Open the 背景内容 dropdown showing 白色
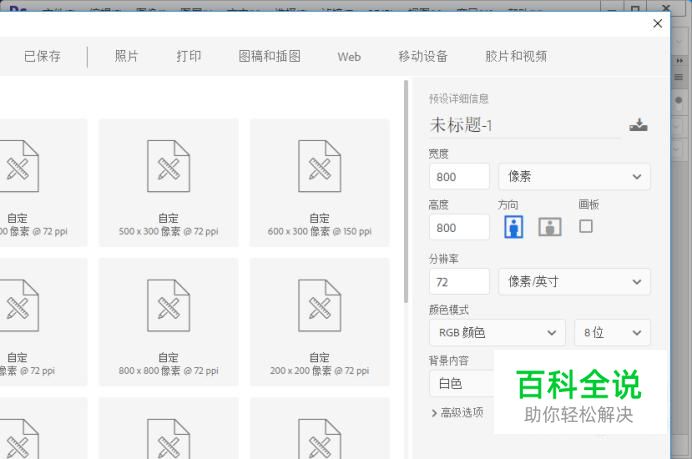The height and width of the screenshot is (459, 692). (x=462, y=384)
